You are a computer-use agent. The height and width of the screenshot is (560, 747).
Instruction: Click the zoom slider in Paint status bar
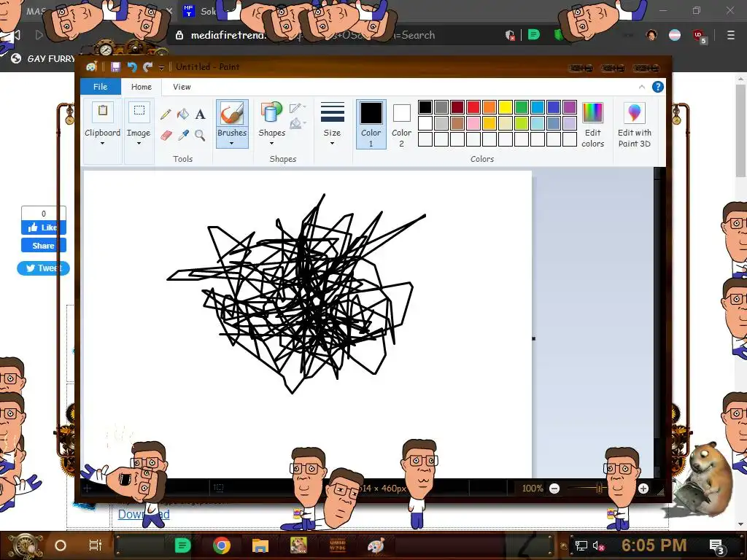pos(600,488)
